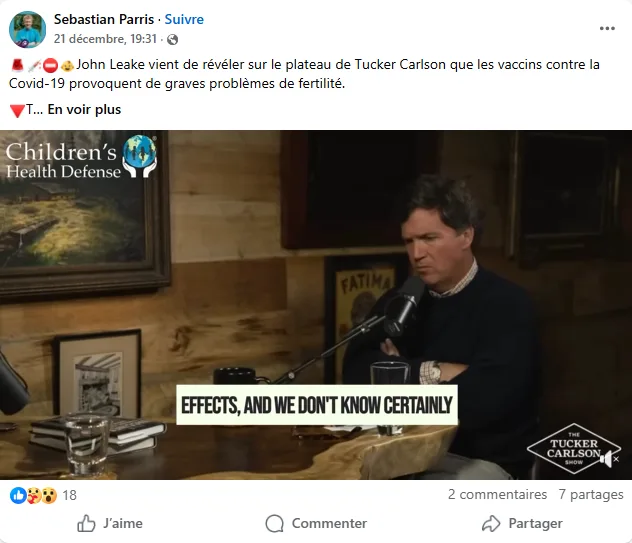Show who reacted via the 18 count
This screenshot has width=632, height=543.
(x=69, y=495)
